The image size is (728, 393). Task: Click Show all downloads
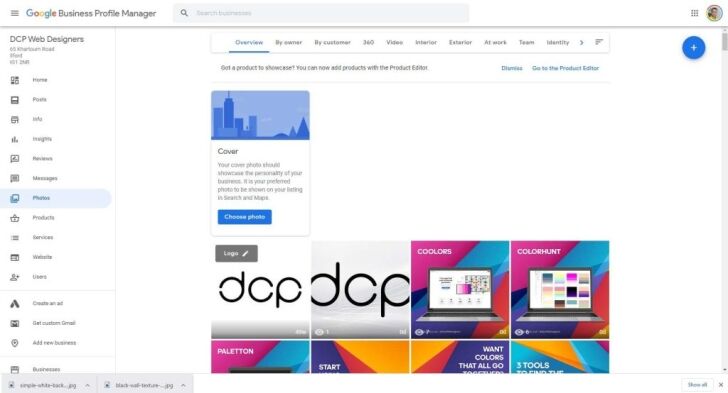697,385
